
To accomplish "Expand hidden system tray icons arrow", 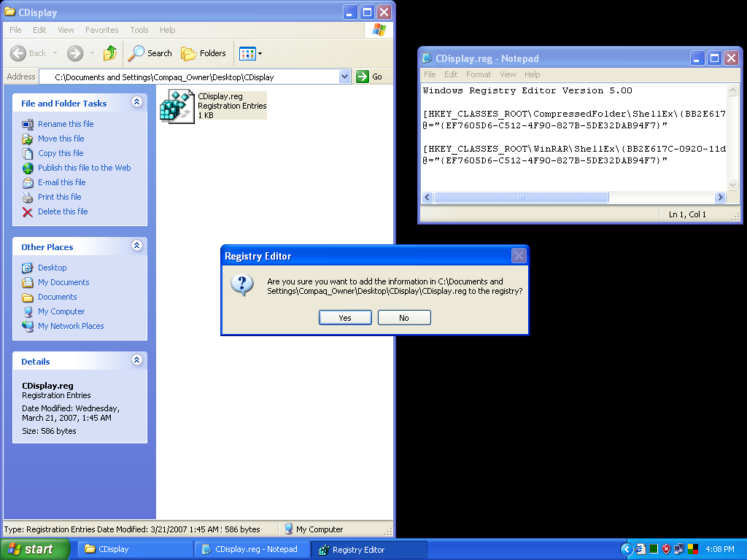I will point(627,550).
